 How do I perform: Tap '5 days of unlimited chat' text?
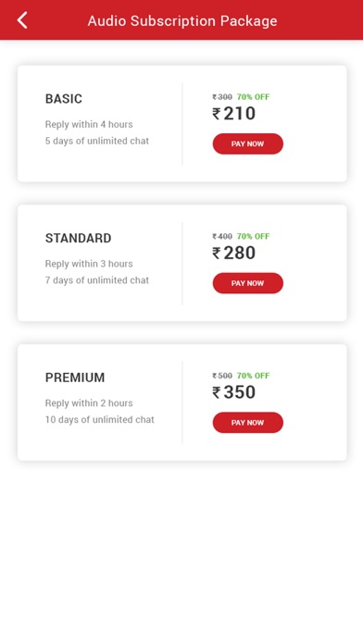coord(97,141)
